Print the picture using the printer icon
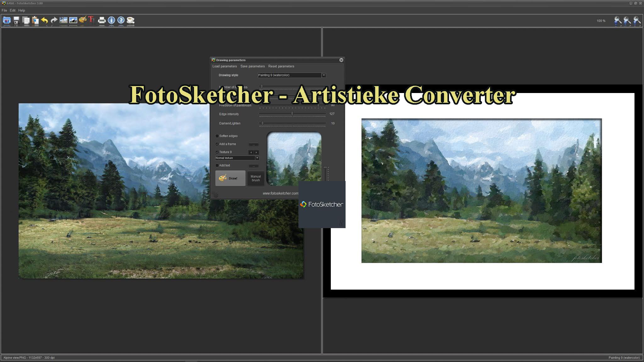This screenshot has height=362, width=644. [x=102, y=20]
